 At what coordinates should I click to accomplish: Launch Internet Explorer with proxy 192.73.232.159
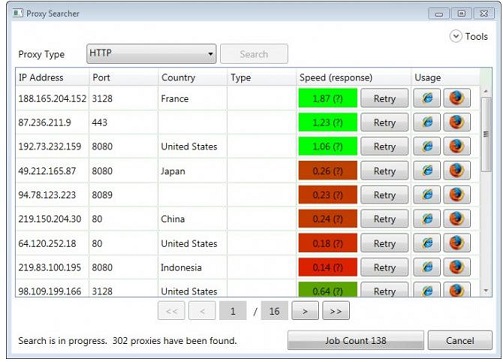[427, 146]
